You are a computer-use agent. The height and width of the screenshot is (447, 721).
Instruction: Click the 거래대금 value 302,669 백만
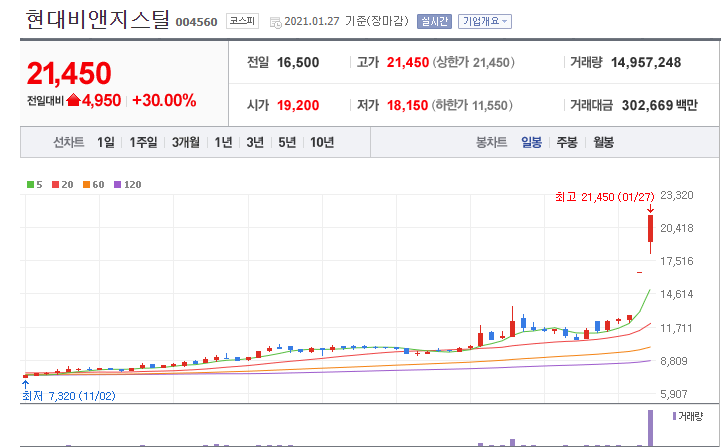[660, 105]
